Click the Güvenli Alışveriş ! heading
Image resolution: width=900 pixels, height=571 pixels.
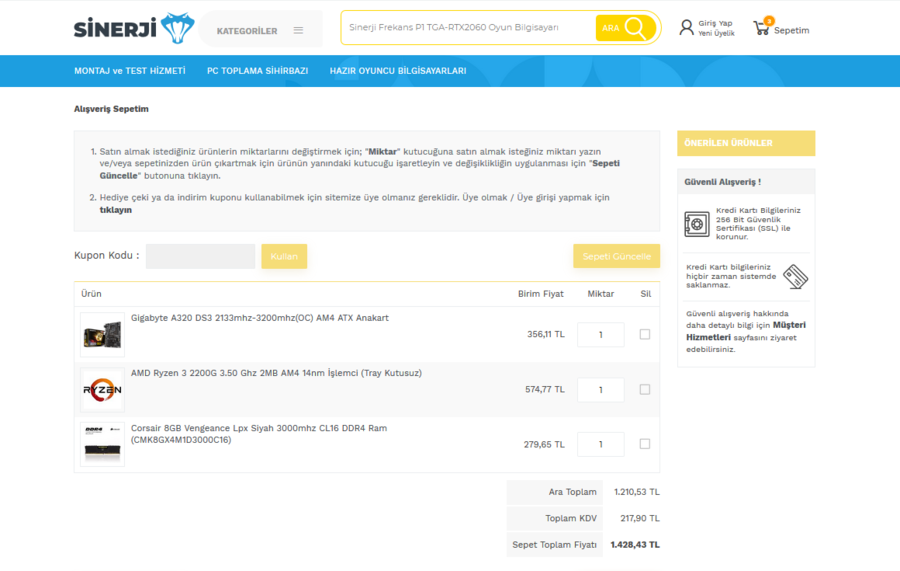tap(723, 182)
